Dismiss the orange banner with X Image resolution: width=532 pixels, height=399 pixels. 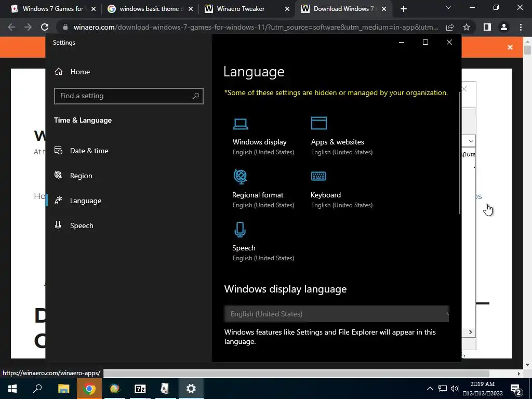510,47
